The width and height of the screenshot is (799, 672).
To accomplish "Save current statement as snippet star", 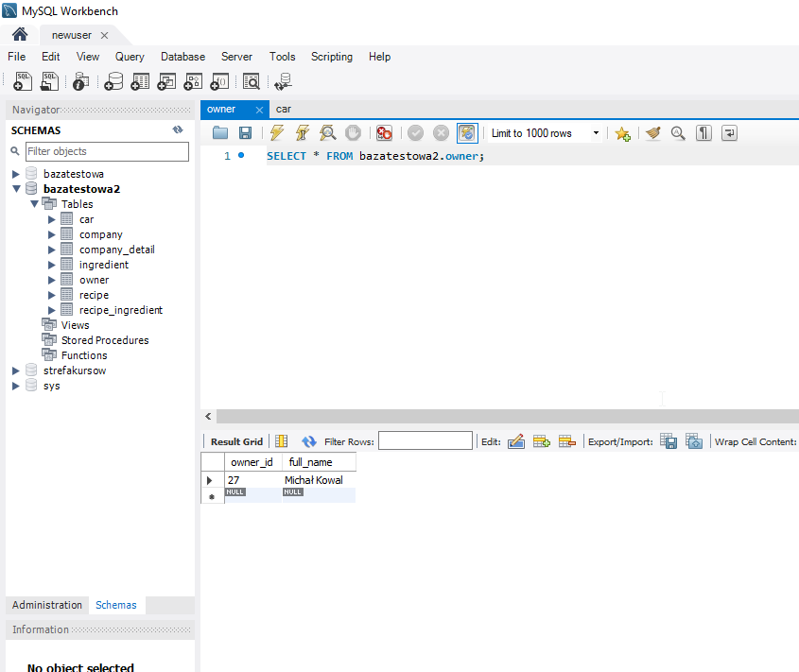I will coord(622,133).
